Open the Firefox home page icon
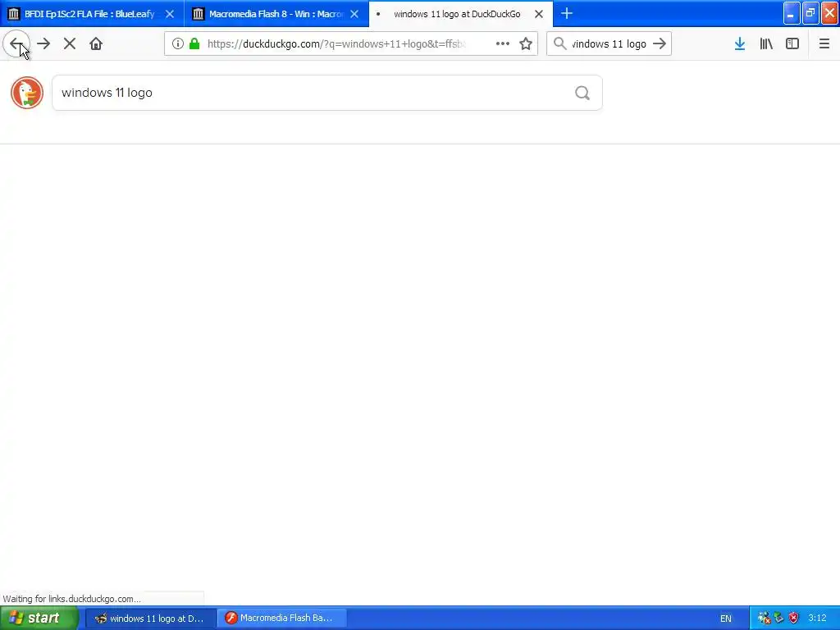840x630 pixels. (x=96, y=44)
